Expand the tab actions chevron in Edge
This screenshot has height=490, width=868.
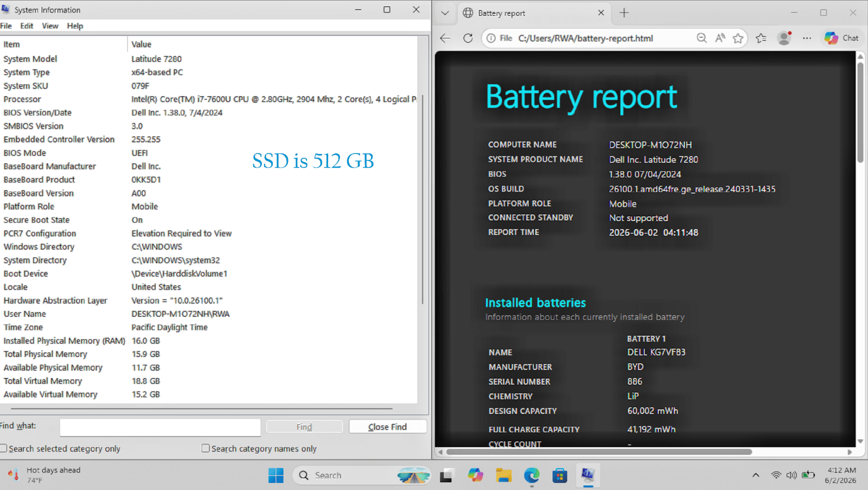(x=445, y=13)
